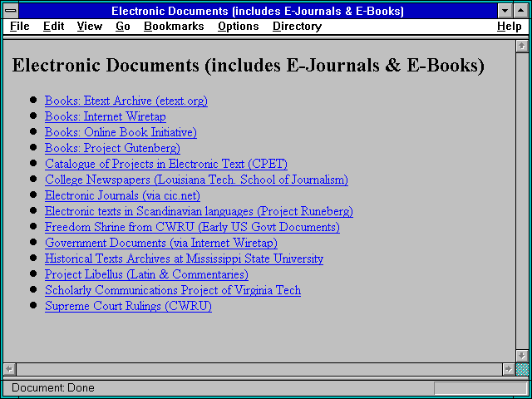Click the horizontal scrollbar right arrow
Viewport: 532px width, 399px height.
(508, 369)
